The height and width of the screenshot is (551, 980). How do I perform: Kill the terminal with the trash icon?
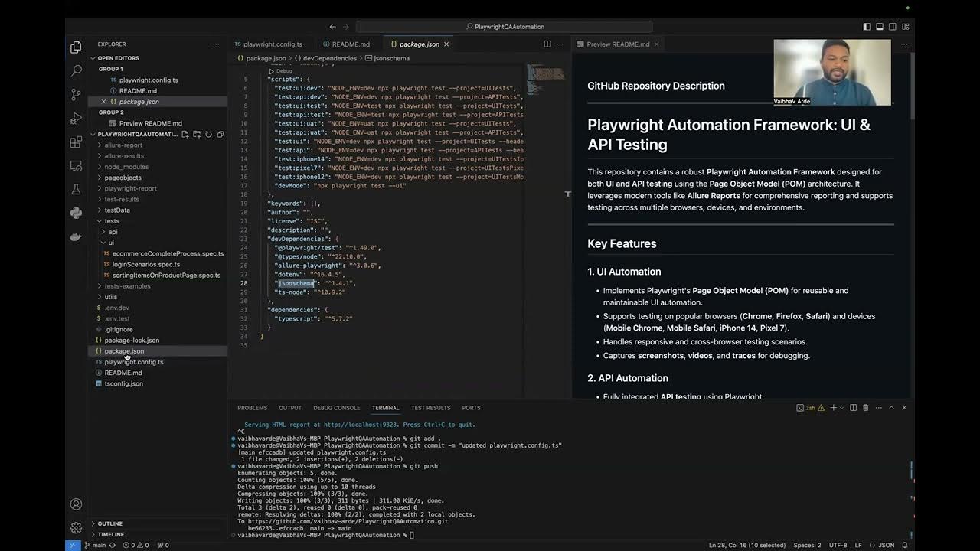tap(865, 408)
